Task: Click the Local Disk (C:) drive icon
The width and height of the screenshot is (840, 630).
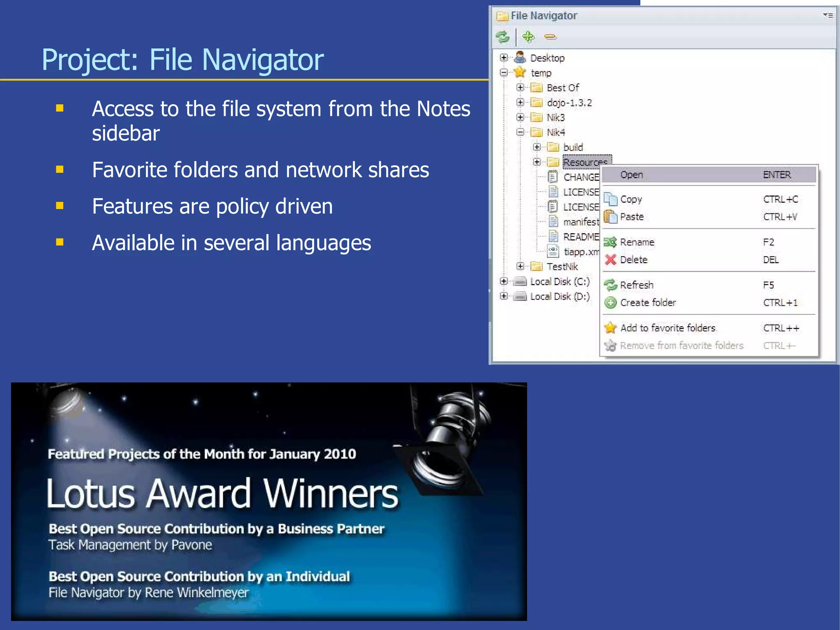Action: pyautogui.click(x=520, y=281)
